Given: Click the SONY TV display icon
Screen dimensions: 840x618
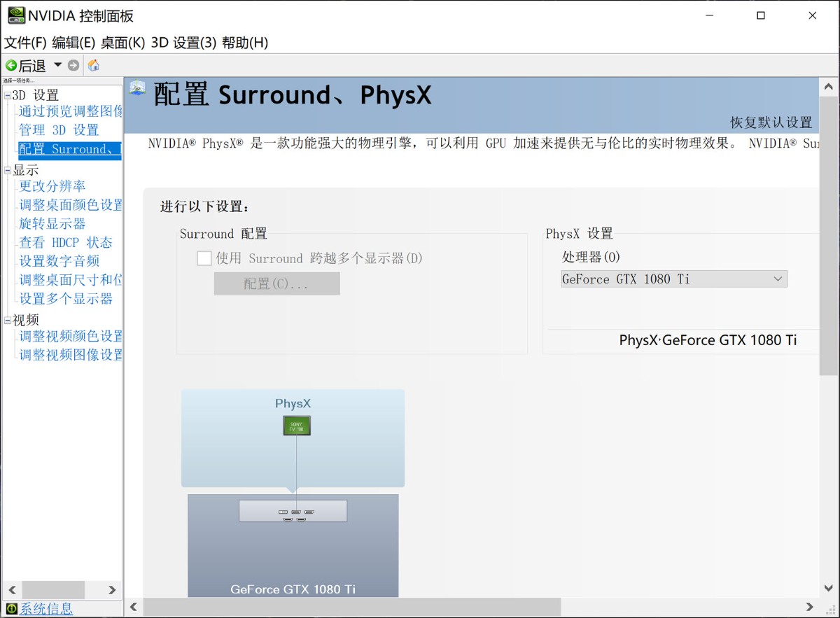Looking at the screenshot, I should coord(296,426).
